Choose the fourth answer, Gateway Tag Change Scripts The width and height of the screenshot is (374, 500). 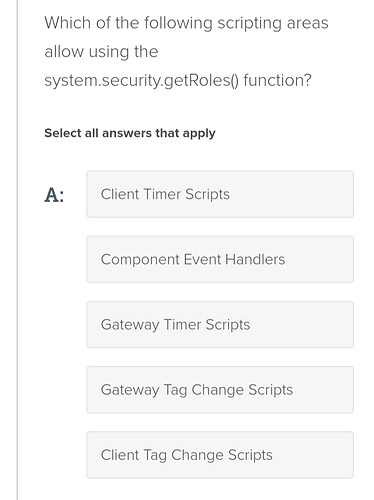220,390
